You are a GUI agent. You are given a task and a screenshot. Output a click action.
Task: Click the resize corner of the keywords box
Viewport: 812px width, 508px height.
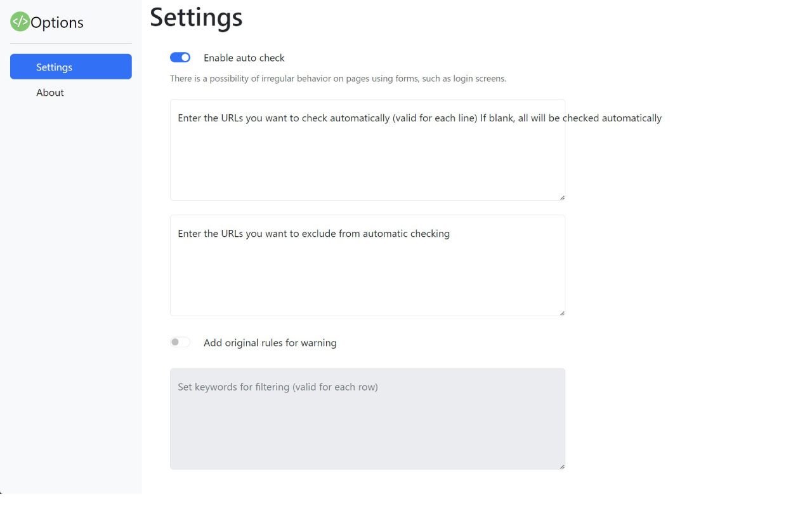[x=562, y=466]
